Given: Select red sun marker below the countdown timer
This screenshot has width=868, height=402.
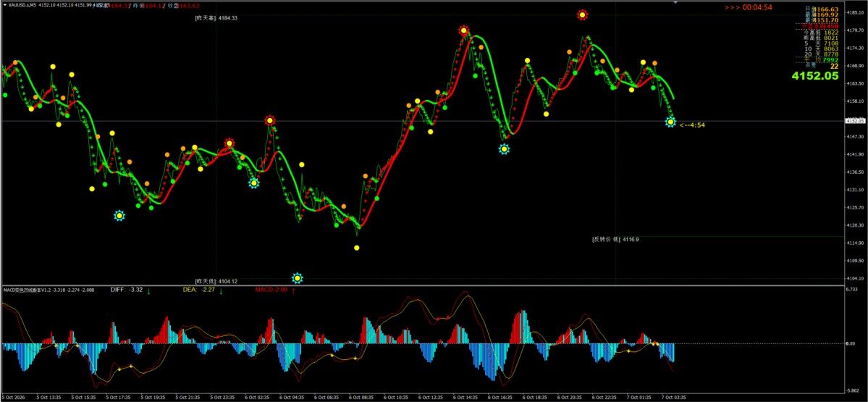Looking at the screenshot, I should pos(582,15).
